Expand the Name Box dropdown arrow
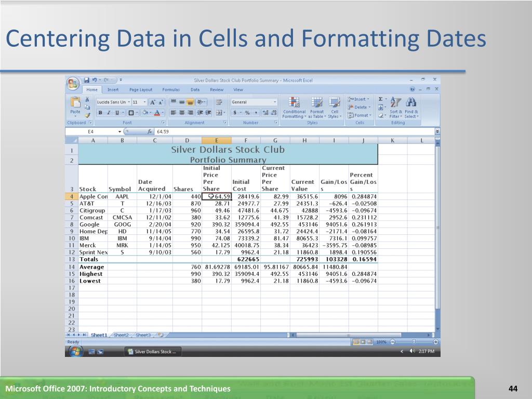 pyautogui.click(x=119, y=131)
